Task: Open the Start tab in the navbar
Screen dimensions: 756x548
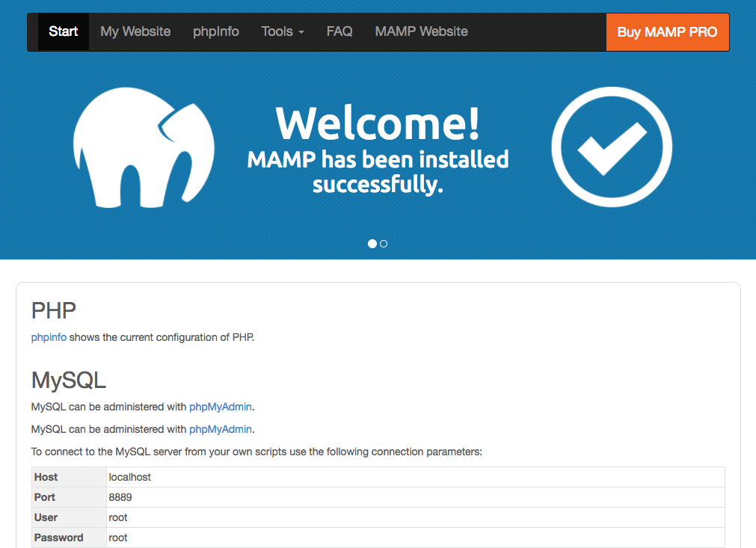Action: 63,32
